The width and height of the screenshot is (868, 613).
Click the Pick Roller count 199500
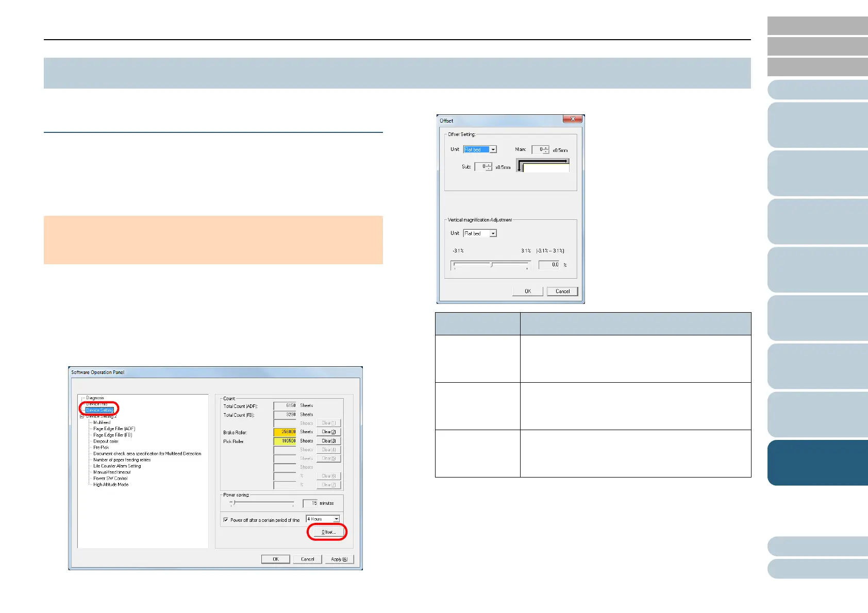pyautogui.click(x=285, y=441)
